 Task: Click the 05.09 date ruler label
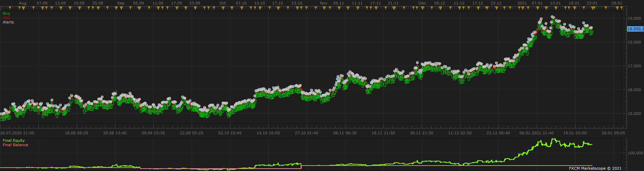tap(138, 3)
